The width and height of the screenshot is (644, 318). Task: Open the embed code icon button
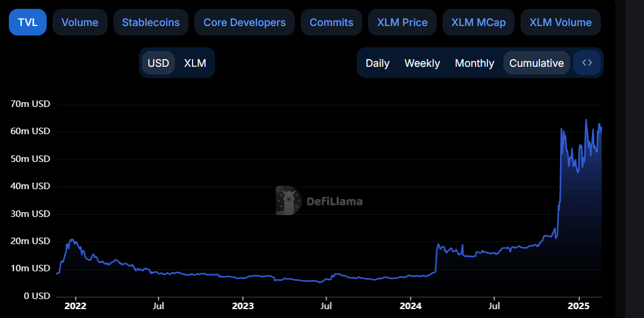click(587, 63)
